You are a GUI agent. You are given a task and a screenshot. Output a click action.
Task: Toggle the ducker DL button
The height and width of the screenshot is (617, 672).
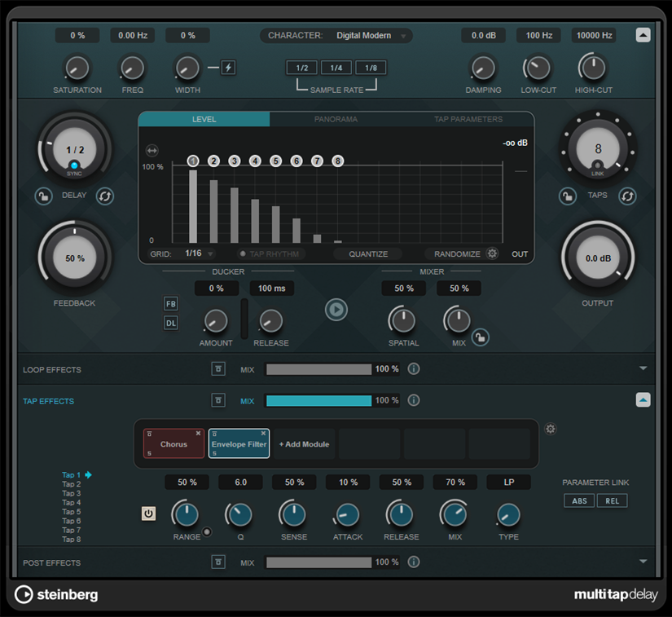(x=170, y=324)
